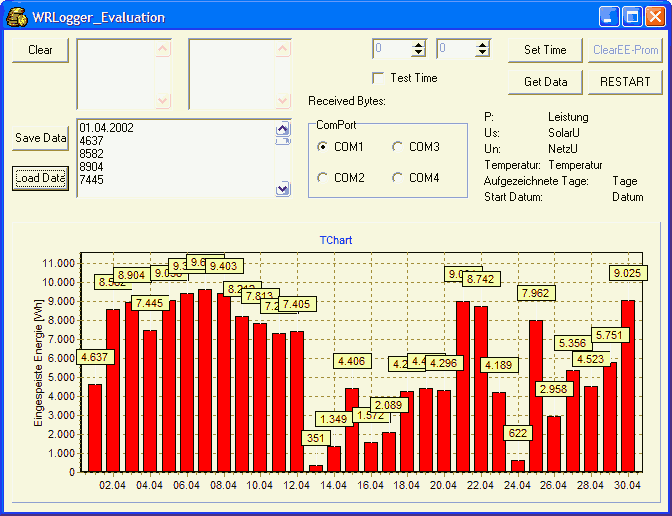The height and width of the screenshot is (516, 672).
Task: Click up arrow of first empty memo
Action: pos(162,49)
